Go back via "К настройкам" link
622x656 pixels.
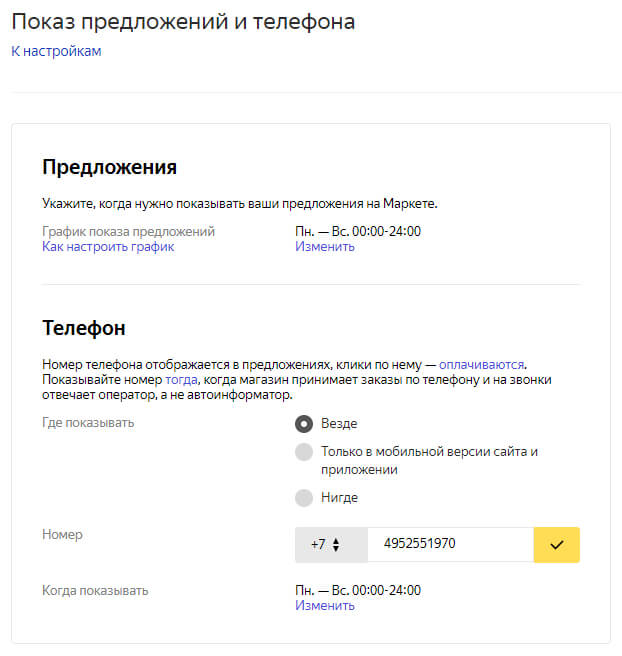tap(56, 51)
